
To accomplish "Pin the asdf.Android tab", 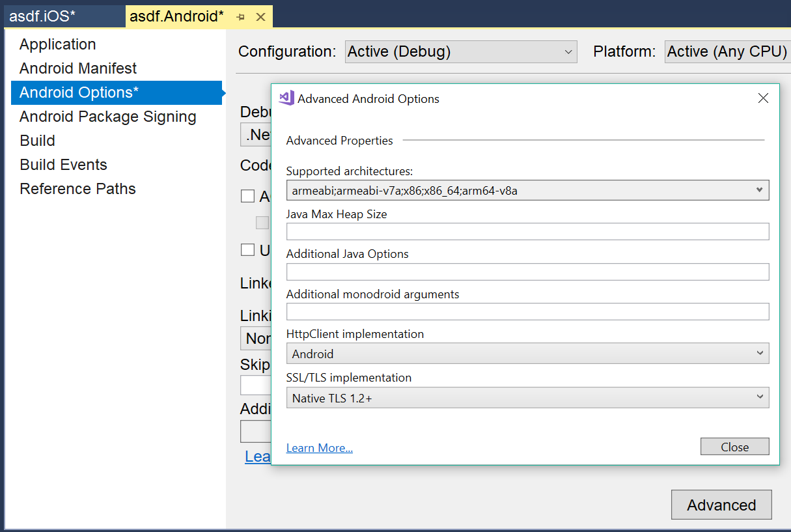I will point(241,17).
